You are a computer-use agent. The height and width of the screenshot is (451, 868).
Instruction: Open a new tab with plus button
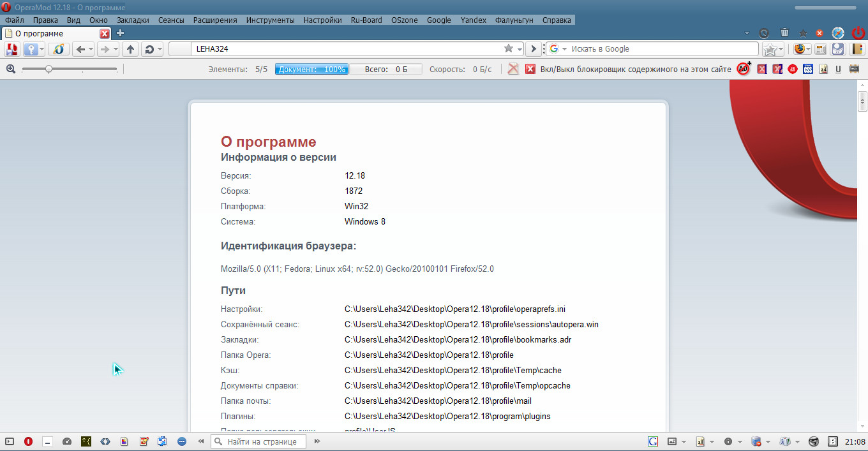pyautogui.click(x=120, y=33)
